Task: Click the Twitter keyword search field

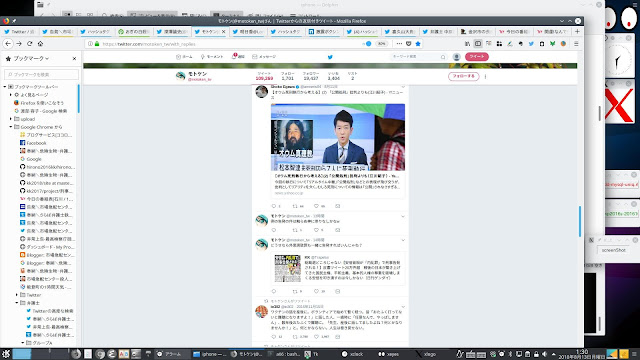Action: [418, 57]
